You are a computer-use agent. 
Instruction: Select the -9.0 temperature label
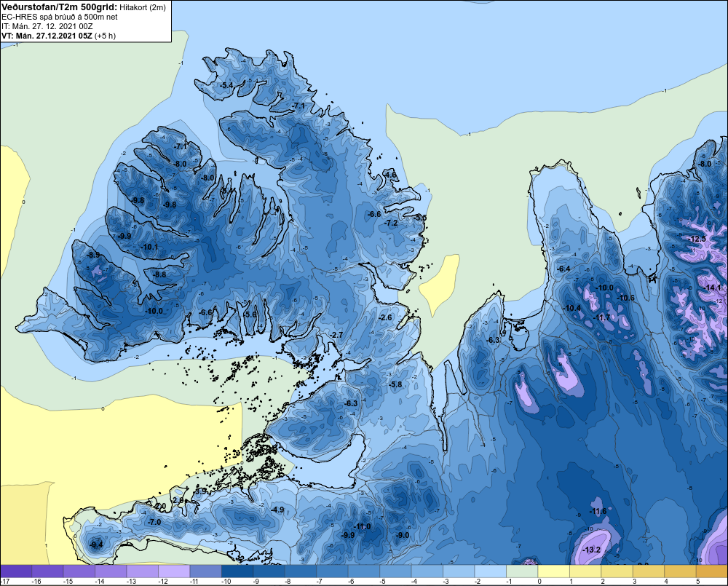[x=402, y=535]
